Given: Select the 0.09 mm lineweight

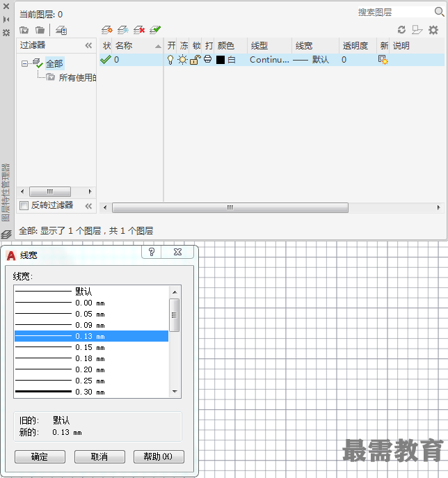Looking at the screenshot, I should coord(91,325).
